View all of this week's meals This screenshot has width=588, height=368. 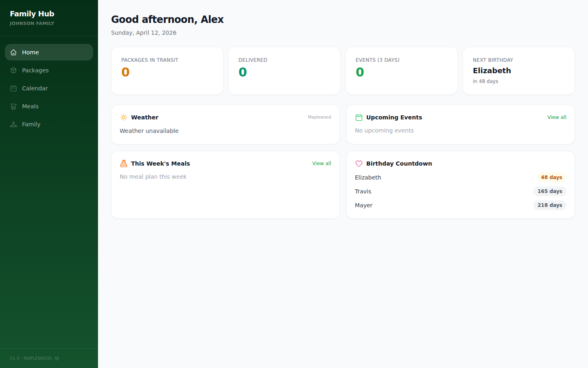pyautogui.click(x=321, y=164)
